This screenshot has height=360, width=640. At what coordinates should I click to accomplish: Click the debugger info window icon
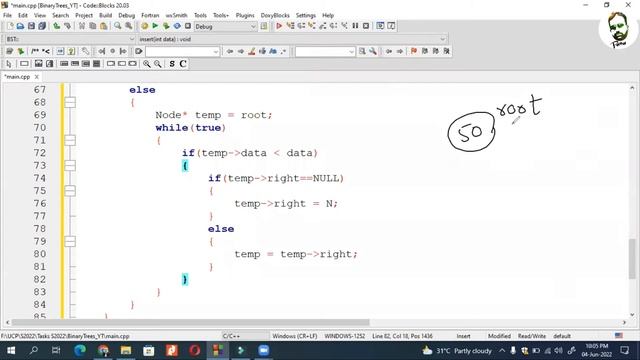point(391,26)
